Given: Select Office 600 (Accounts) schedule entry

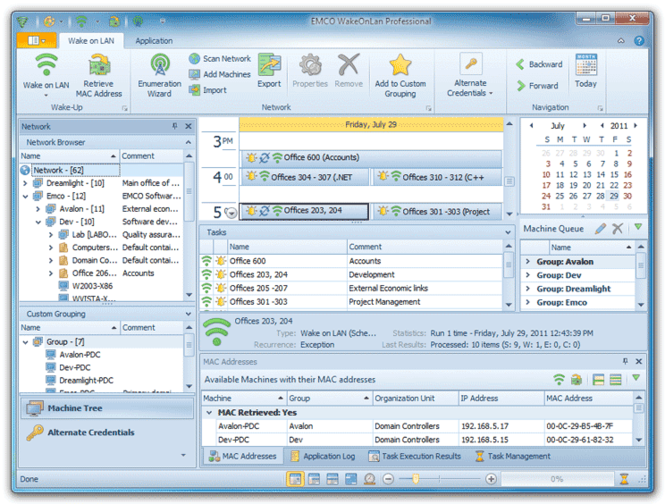Looking at the screenshot, I should click(x=371, y=158).
